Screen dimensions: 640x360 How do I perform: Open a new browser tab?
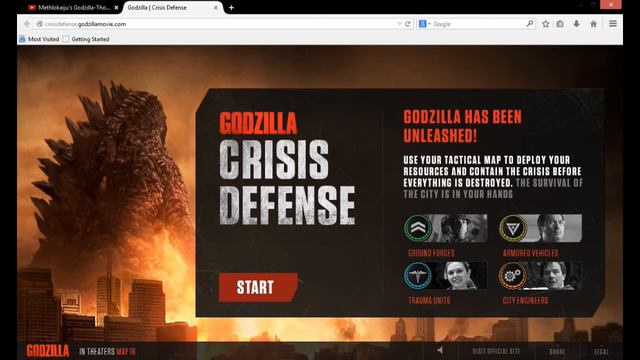pyautogui.click(x=231, y=7)
